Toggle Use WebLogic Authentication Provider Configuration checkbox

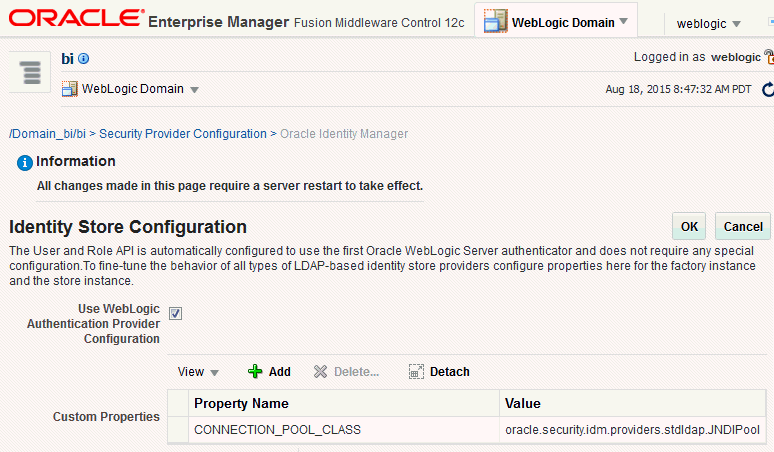[x=175, y=313]
